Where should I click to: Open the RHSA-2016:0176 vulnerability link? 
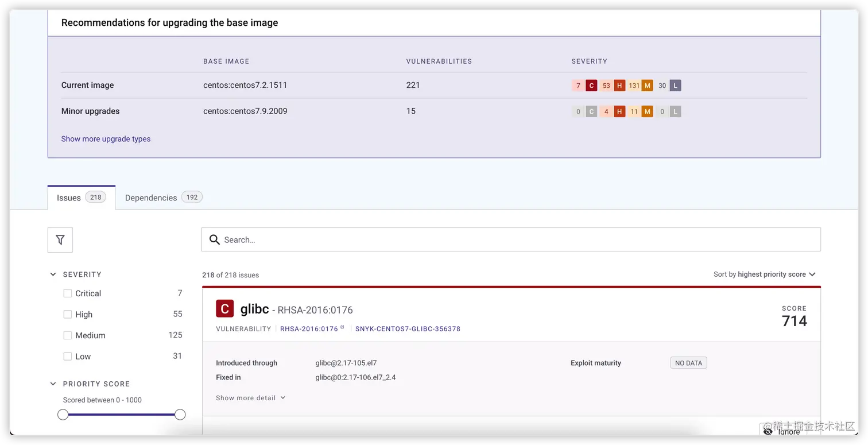tap(309, 329)
